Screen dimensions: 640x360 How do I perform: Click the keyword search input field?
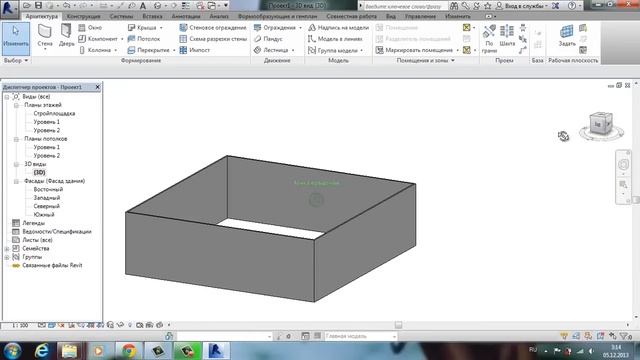(x=403, y=6)
